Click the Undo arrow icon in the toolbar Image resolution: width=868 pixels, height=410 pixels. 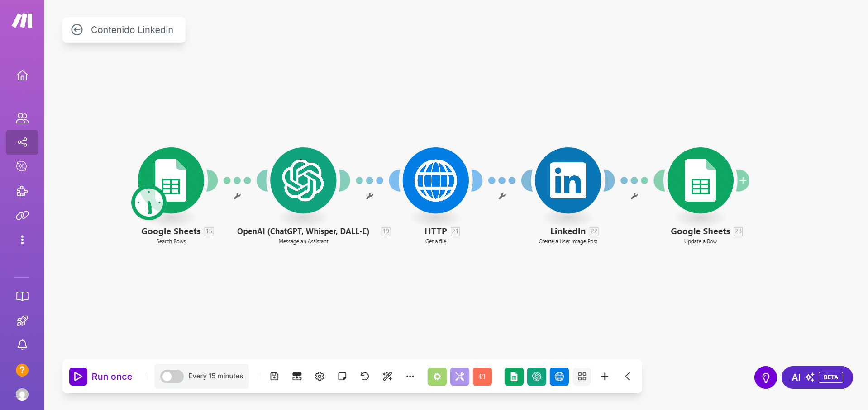(365, 377)
